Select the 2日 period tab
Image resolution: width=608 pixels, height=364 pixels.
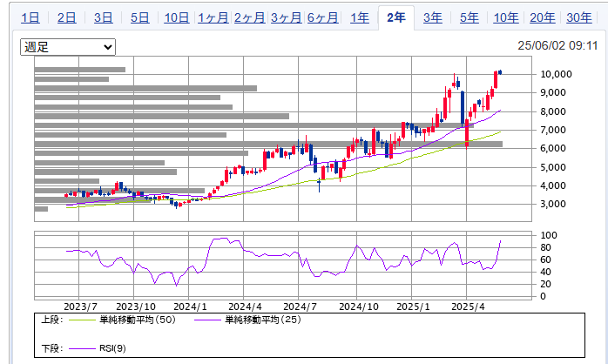67,17
